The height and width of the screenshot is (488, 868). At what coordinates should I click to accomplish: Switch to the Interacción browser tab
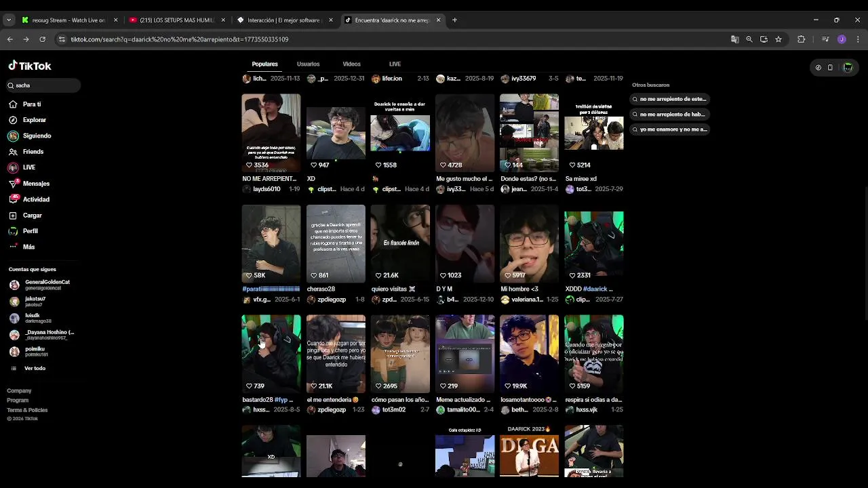(x=283, y=20)
